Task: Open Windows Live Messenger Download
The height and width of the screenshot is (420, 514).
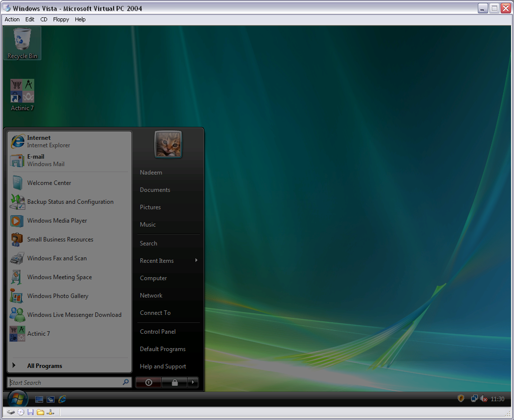Action: pos(69,315)
